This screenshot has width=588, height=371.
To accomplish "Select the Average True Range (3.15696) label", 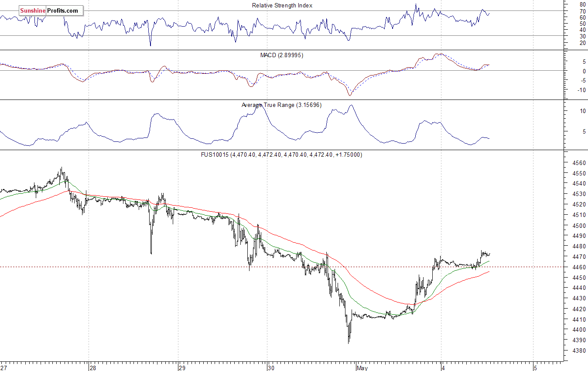I will [x=281, y=105].
